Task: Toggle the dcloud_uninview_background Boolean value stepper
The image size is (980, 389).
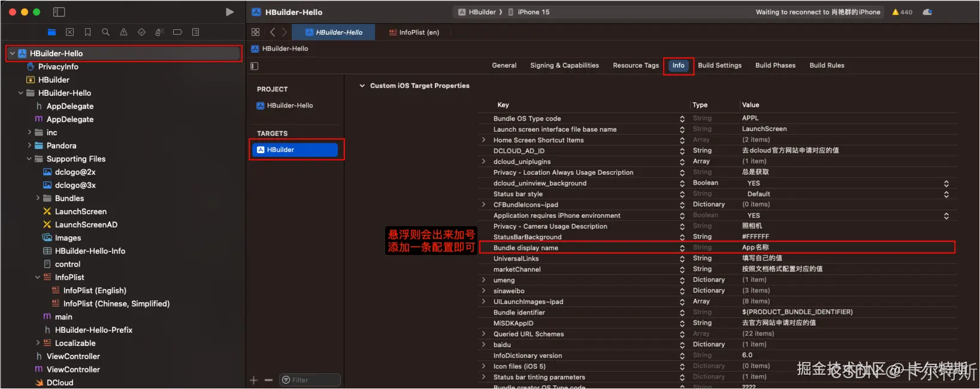Action: pos(946,183)
